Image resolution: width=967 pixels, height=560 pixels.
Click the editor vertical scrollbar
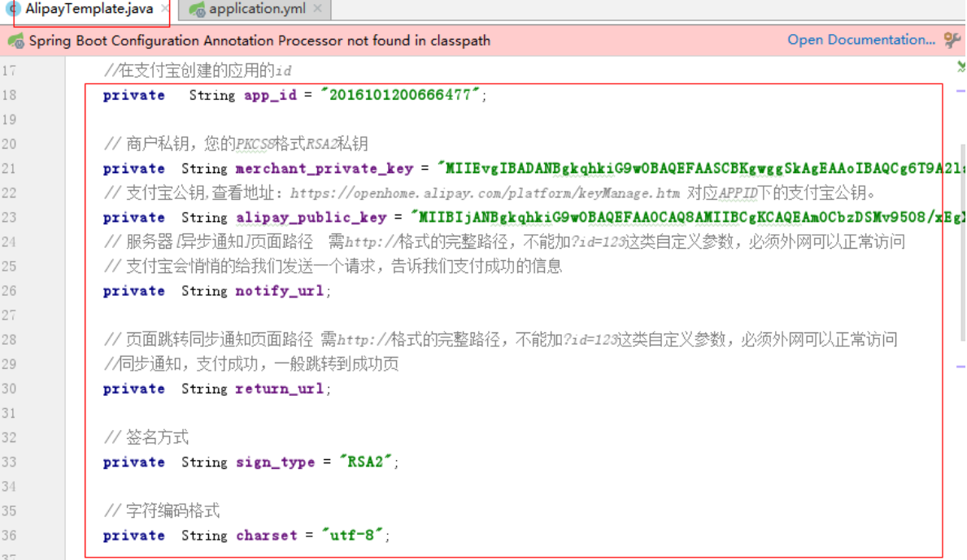[963, 243]
